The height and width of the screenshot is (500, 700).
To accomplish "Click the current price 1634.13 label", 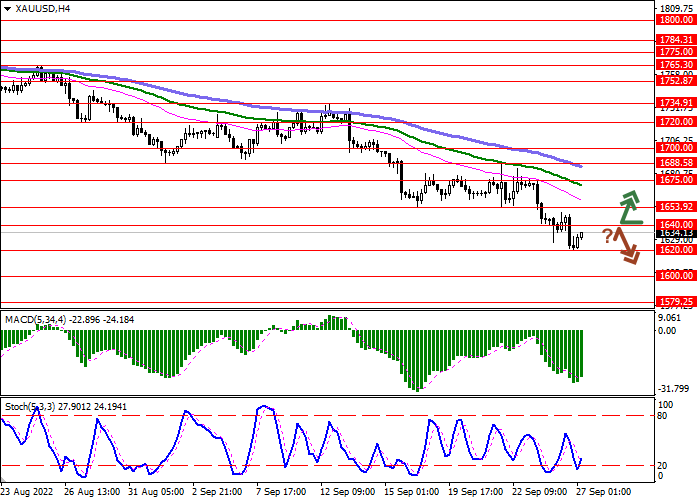I will point(676,233).
